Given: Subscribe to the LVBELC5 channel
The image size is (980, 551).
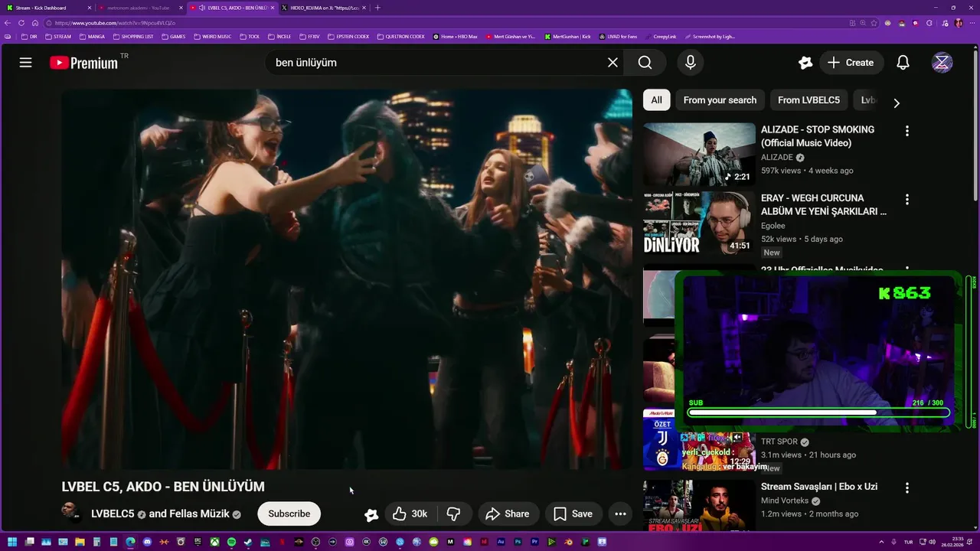Looking at the screenshot, I should tap(289, 514).
